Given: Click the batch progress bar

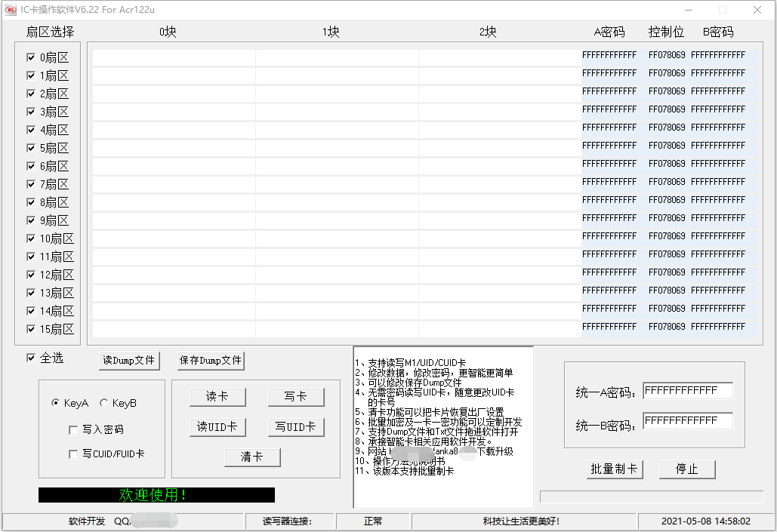Looking at the screenshot, I should pos(652,497).
